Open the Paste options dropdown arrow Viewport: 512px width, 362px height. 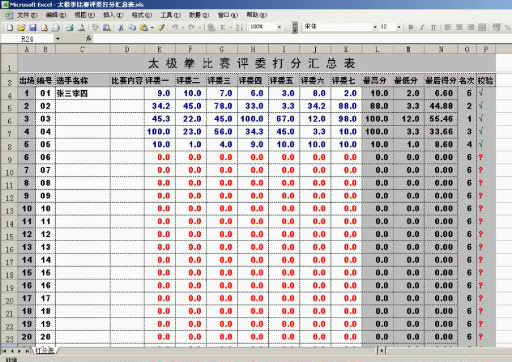point(152,28)
